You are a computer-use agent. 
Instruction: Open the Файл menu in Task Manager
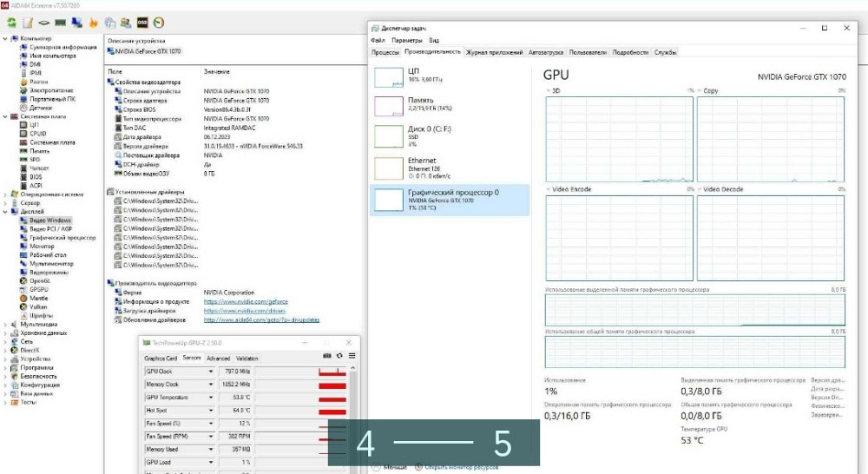377,40
